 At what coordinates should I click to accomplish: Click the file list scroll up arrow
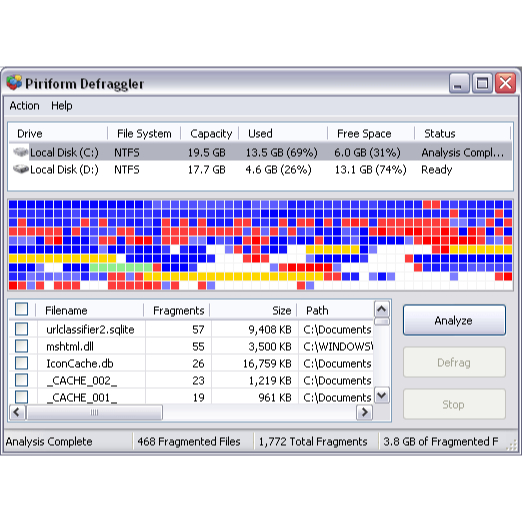click(382, 309)
